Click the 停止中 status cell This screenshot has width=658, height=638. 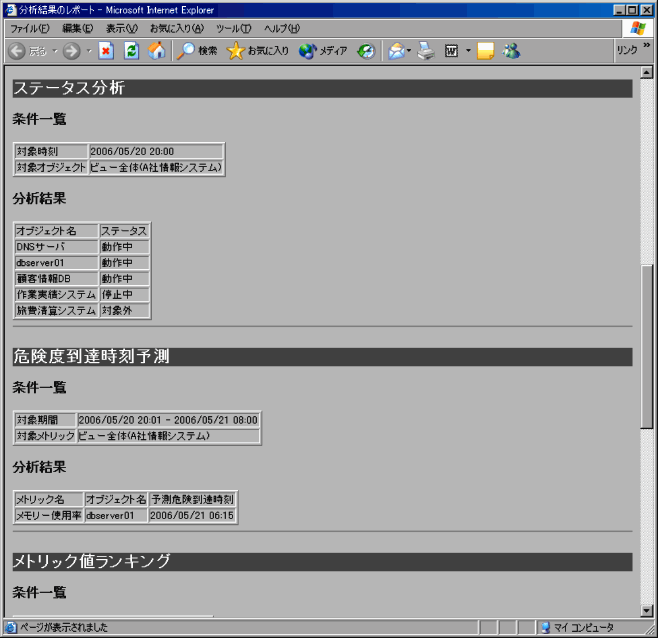[125, 295]
